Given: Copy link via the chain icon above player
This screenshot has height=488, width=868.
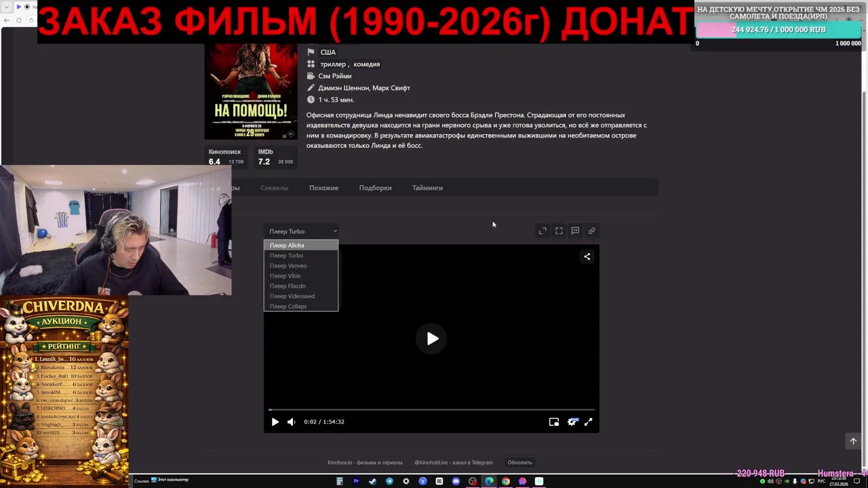Looking at the screenshot, I should coord(591,231).
